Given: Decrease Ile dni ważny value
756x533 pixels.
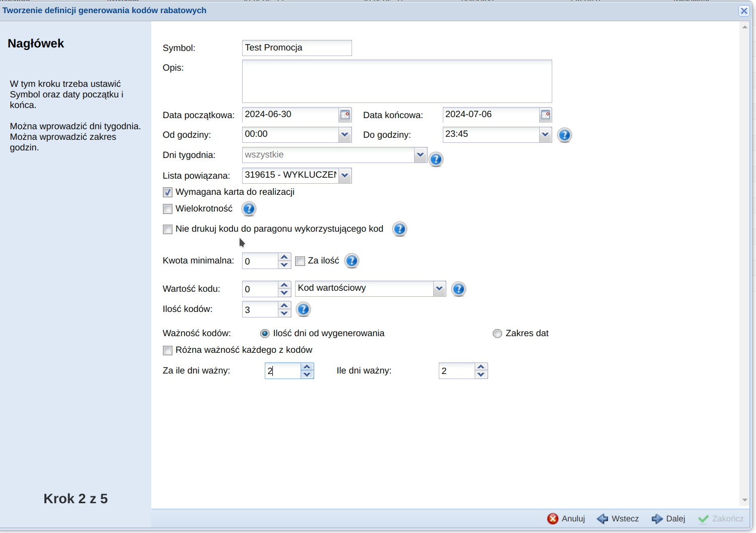Looking at the screenshot, I should coord(481,375).
